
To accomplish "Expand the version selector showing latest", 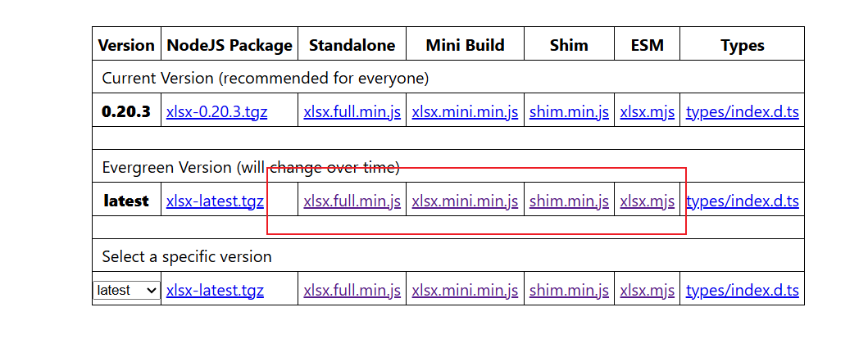I will [126, 291].
